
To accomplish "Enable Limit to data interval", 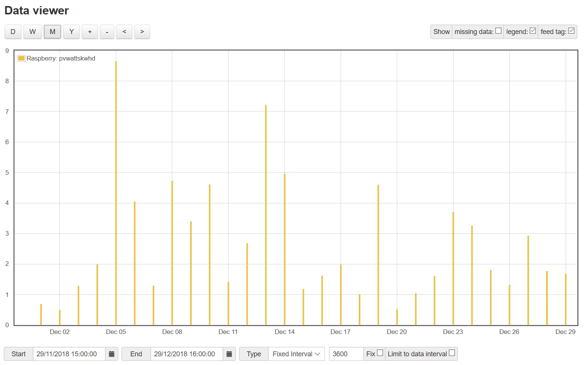I will pos(452,353).
